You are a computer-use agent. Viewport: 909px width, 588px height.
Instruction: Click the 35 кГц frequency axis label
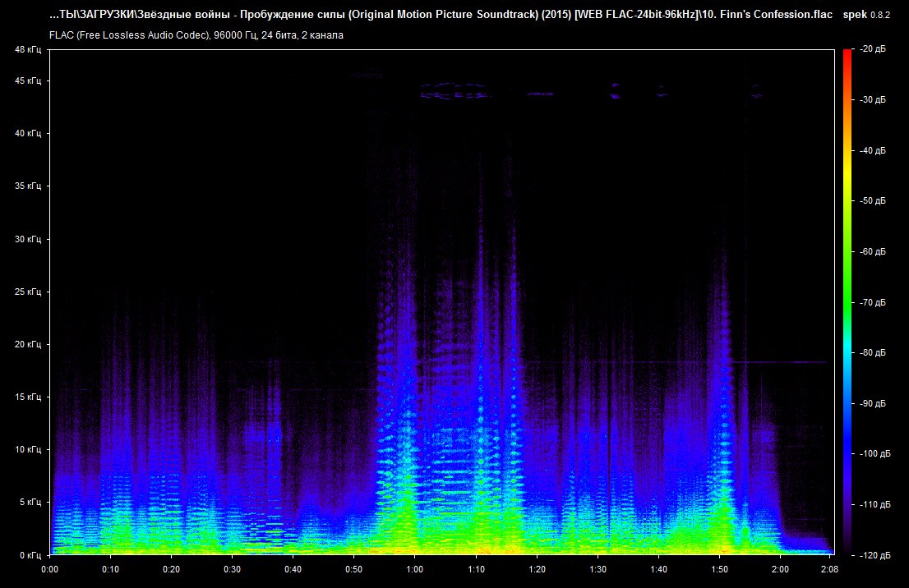[x=27, y=186]
